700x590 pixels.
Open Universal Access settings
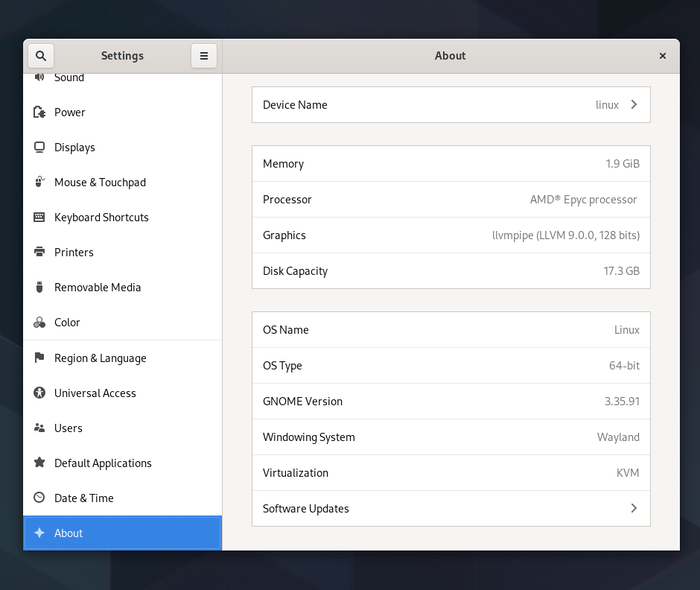(x=122, y=393)
